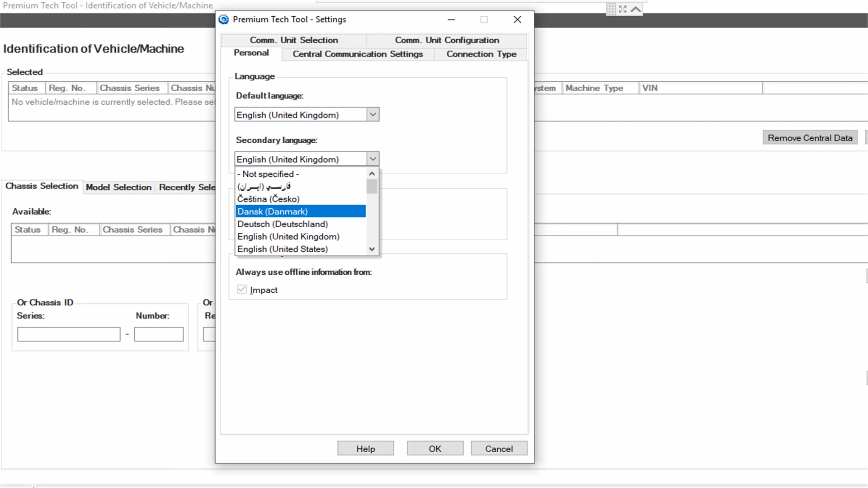This screenshot has width=868, height=488.
Task: Click Comm. Unit Configuration tab
Action: 447,40
